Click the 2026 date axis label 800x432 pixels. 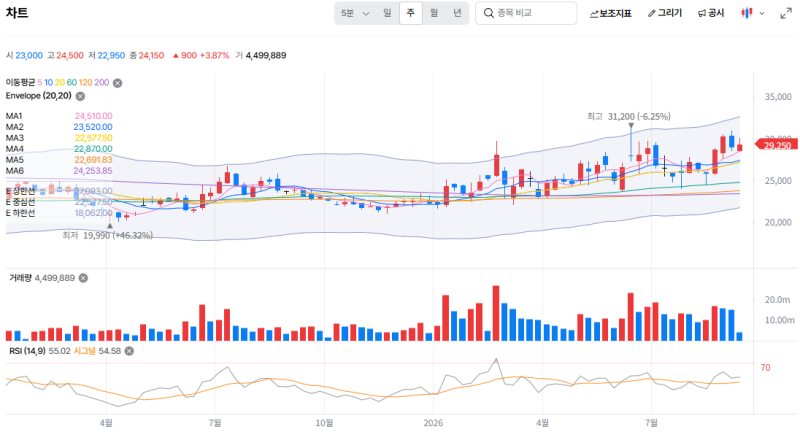433,423
